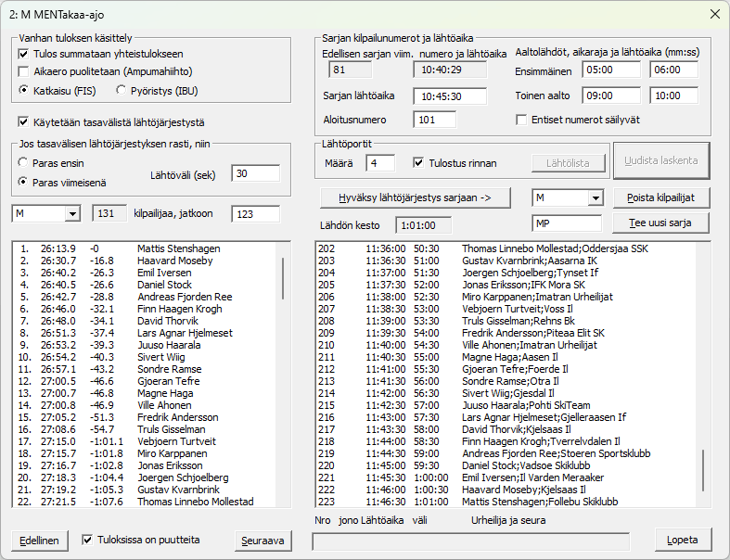Click the empty status field beside Lopeta
The width and height of the screenshot is (730, 560).
click(x=470, y=541)
